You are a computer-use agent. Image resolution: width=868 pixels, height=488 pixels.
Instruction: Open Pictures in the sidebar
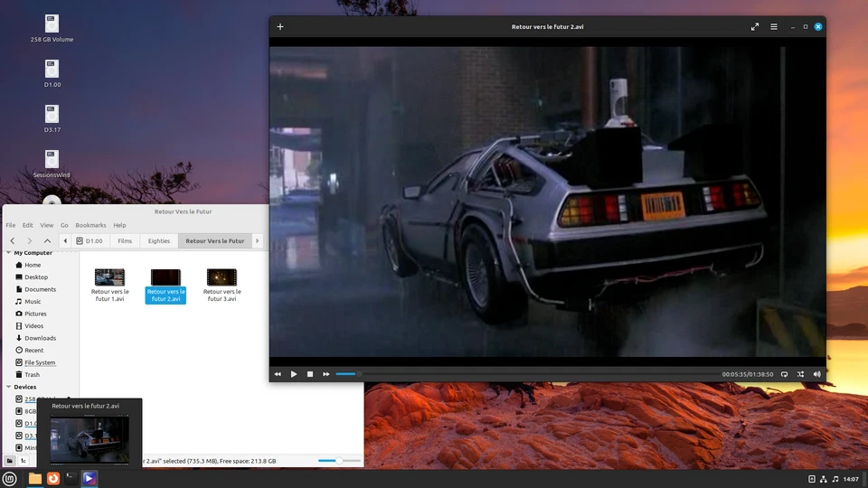click(35, 314)
